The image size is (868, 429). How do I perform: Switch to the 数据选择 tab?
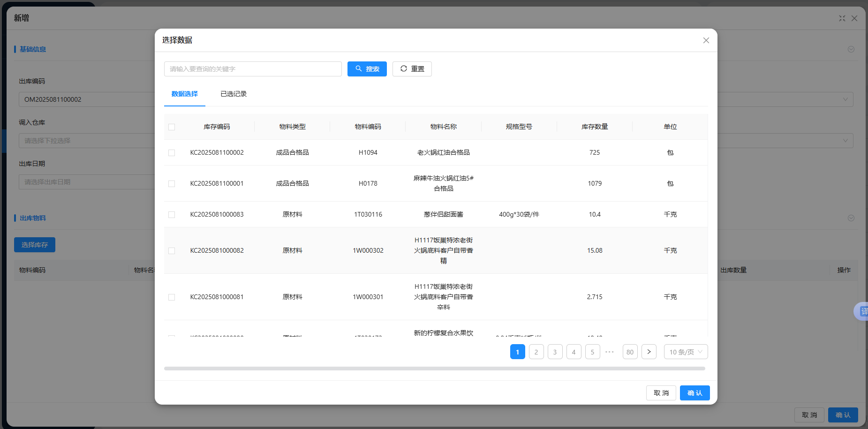[185, 94]
